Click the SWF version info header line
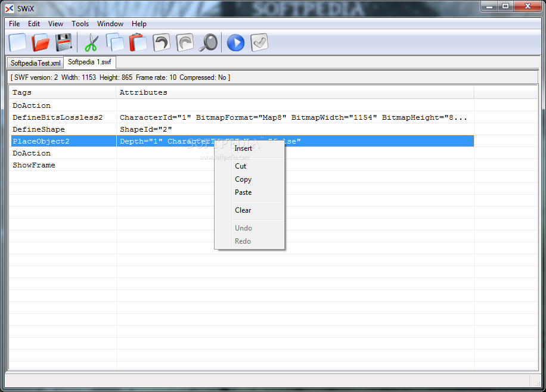The image size is (546, 392). [x=120, y=77]
